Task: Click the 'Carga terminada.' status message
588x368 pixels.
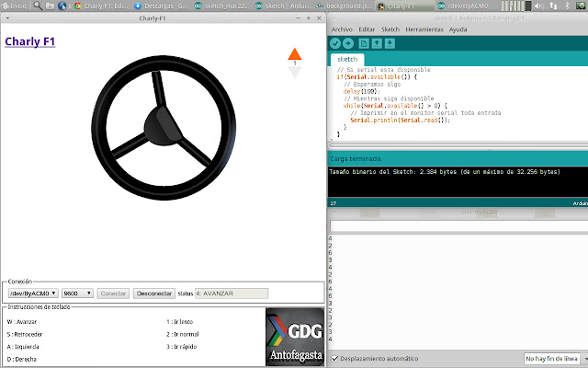Action: 356,159
